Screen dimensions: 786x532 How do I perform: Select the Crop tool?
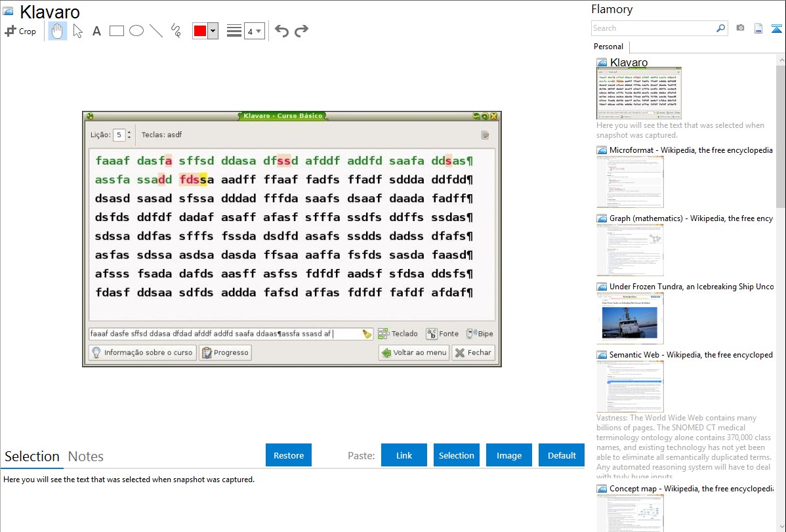click(x=20, y=31)
